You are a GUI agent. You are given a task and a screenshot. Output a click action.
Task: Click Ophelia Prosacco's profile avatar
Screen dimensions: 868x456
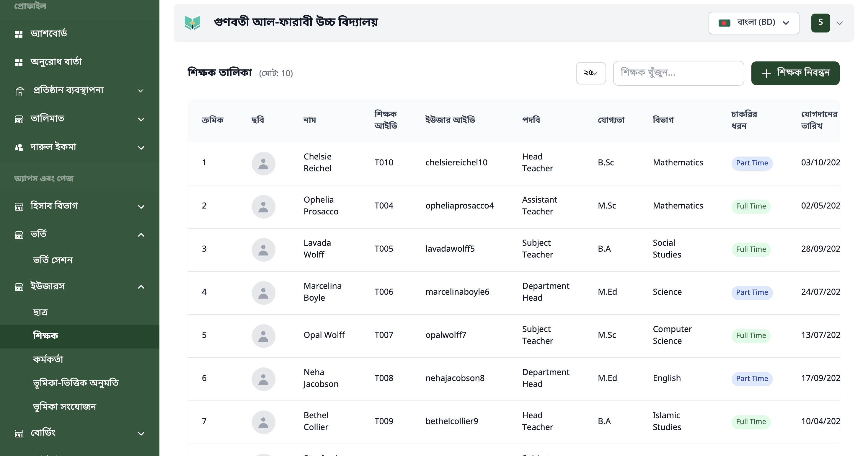coord(263,207)
